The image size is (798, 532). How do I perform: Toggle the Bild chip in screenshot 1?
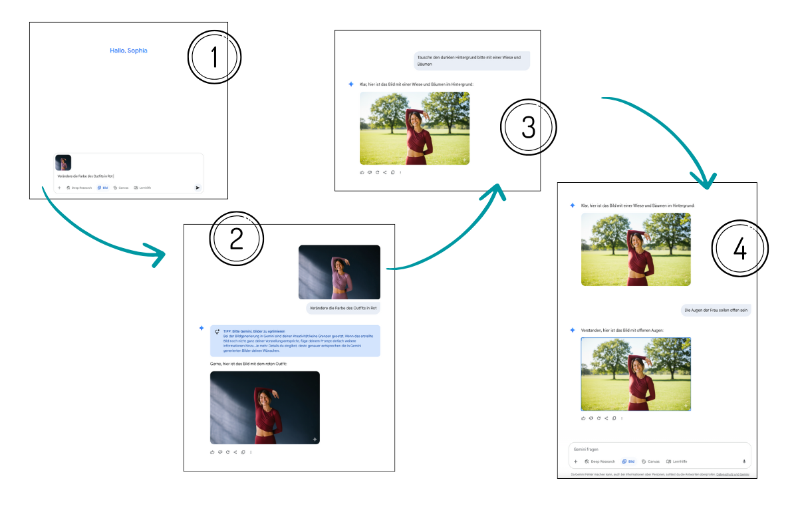102,188
